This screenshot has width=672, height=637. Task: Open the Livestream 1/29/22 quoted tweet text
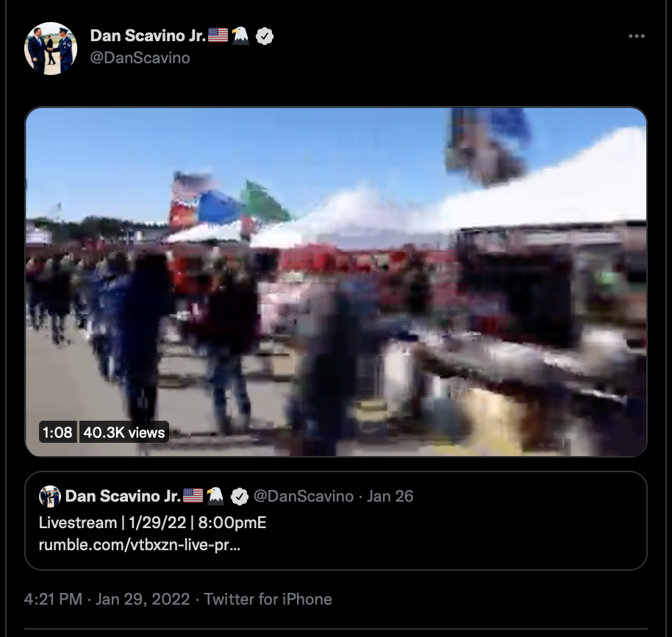(153, 523)
